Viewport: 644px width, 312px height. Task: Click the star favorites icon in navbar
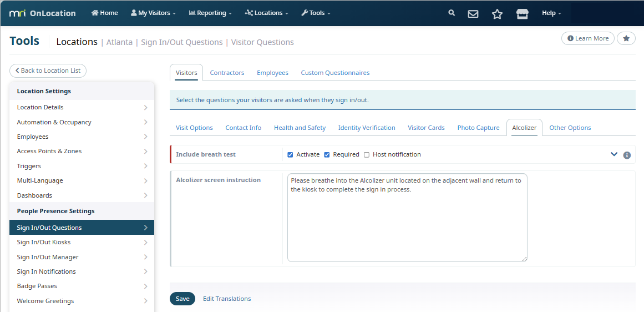point(497,13)
